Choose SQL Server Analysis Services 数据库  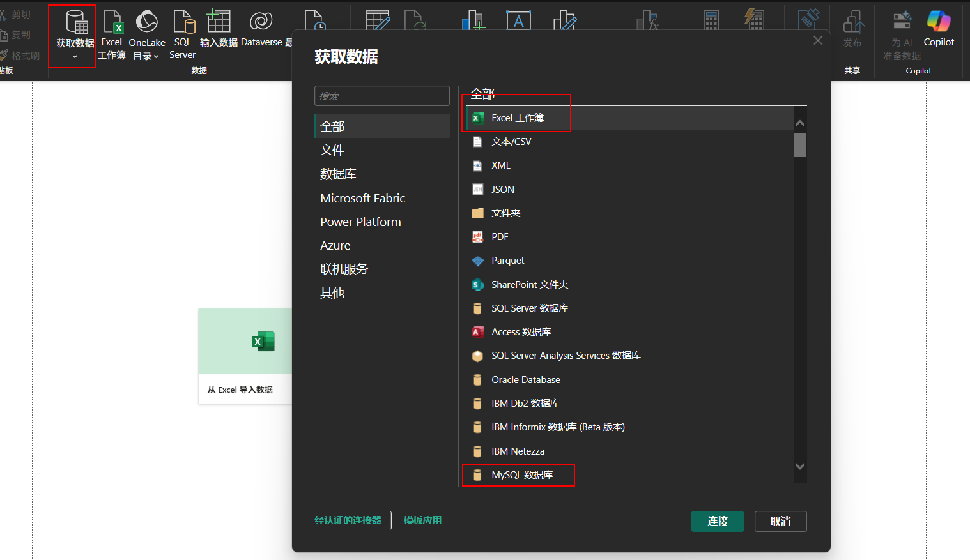click(629, 356)
